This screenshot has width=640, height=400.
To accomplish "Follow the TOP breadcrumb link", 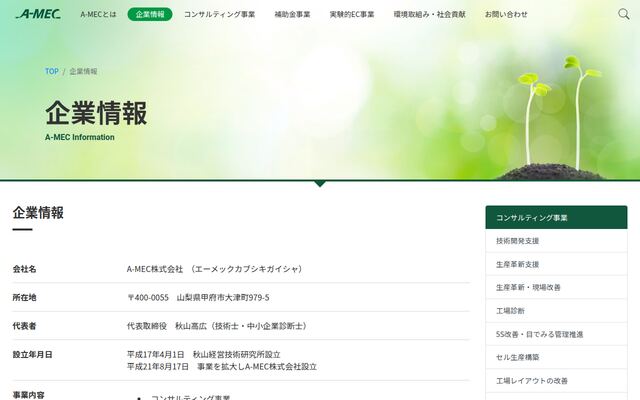I will pyautogui.click(x=51, y=71).
